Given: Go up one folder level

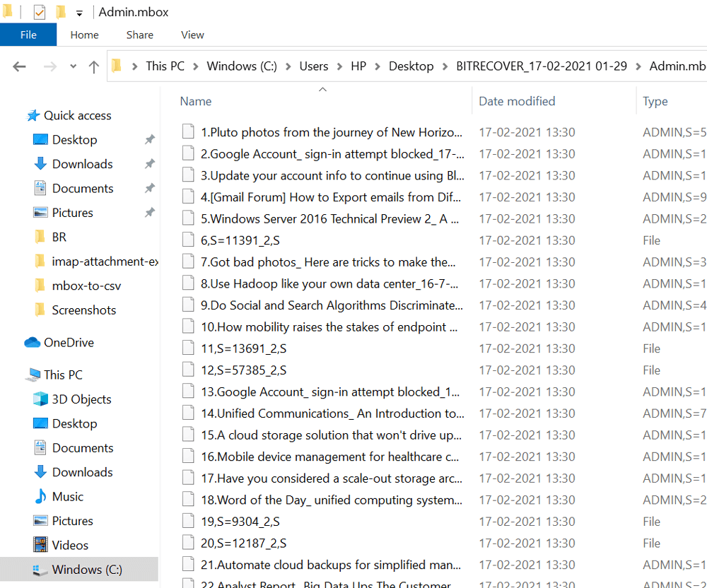Looking at the screenshot, I should click(94, 66).
